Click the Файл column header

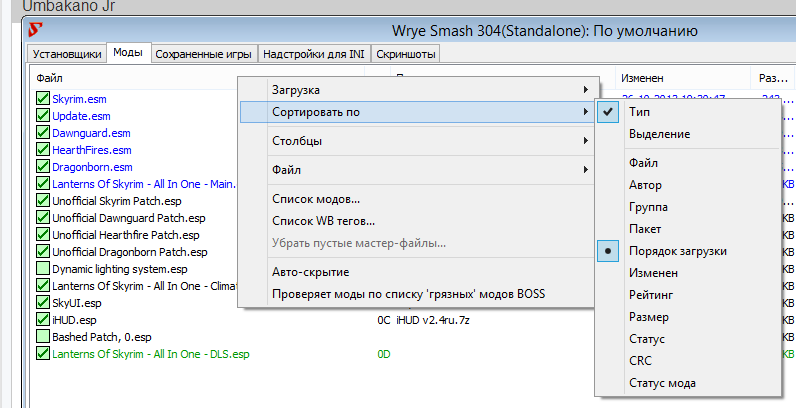click(49, 78)
